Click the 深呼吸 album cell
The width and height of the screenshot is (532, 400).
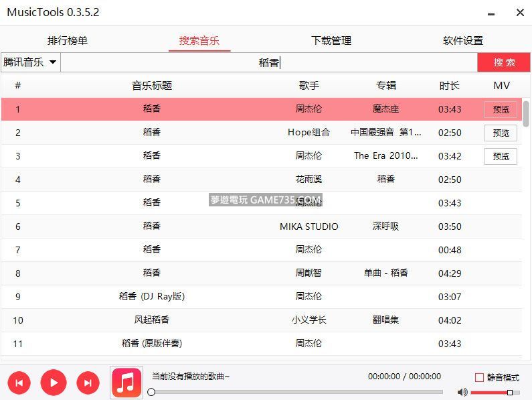pyautogui.click(x=385, y=226)
